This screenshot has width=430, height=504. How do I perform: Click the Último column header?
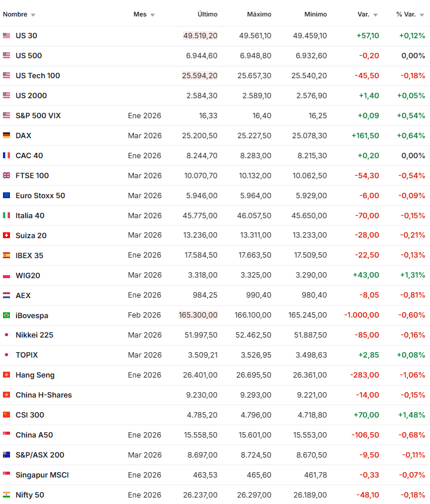[207, 14]
